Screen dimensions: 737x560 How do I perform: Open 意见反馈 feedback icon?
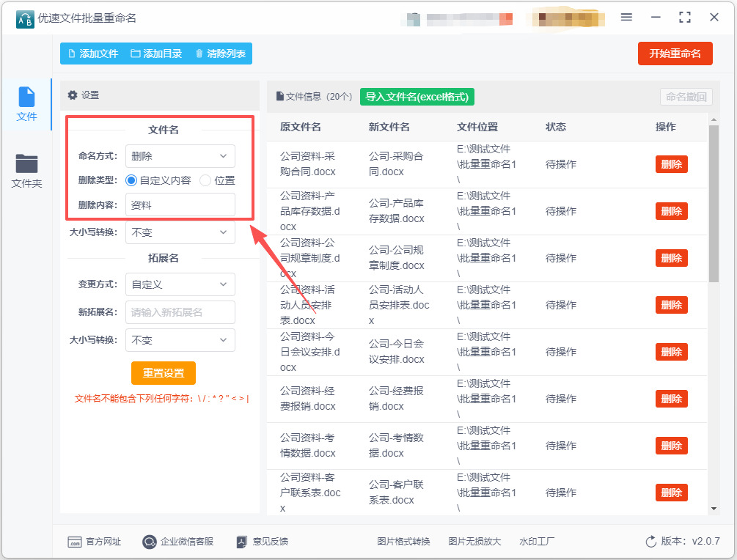pyautogui.click(x=243, y=542)
